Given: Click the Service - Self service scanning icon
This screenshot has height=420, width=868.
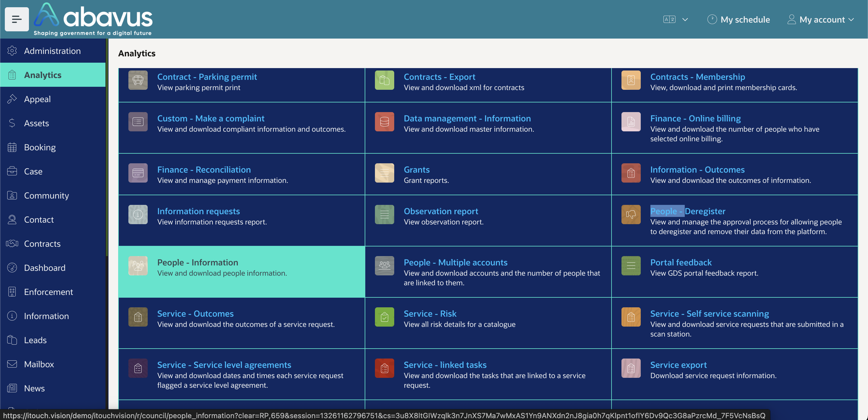Looking at the screenshot, I should click(631, 317).
